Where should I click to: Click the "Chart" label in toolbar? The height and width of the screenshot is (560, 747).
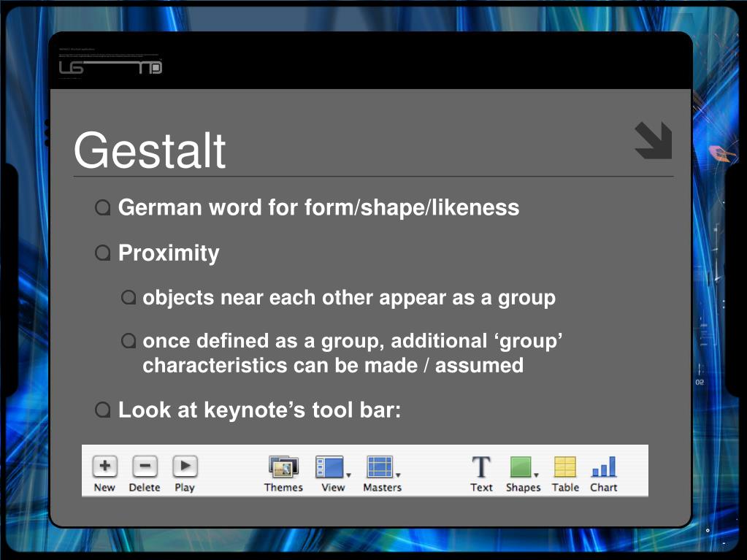pyautogui.click(x=604, y=488)
